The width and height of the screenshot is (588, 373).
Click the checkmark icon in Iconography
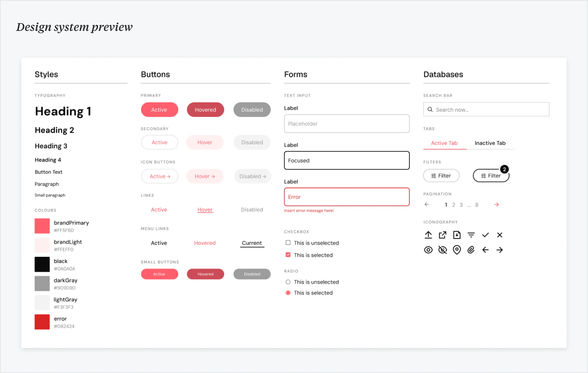point(485,235)
